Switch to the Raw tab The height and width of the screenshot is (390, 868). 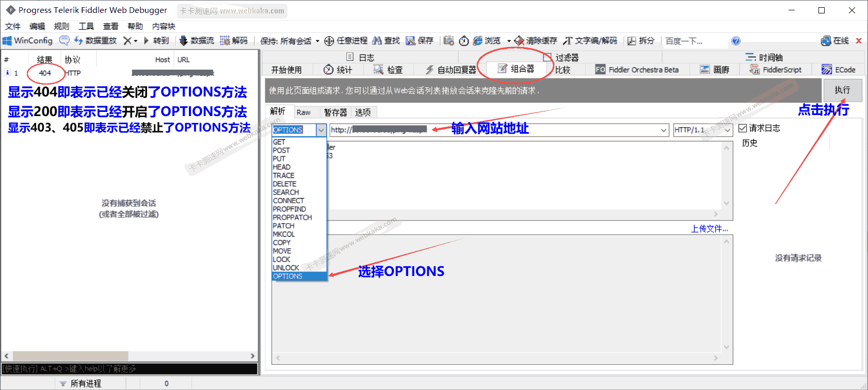303,112
